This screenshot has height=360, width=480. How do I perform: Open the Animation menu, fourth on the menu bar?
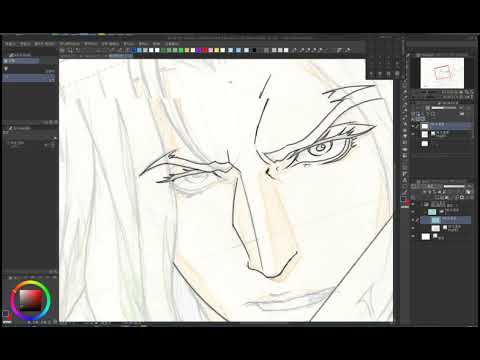[x=70, y=44]
